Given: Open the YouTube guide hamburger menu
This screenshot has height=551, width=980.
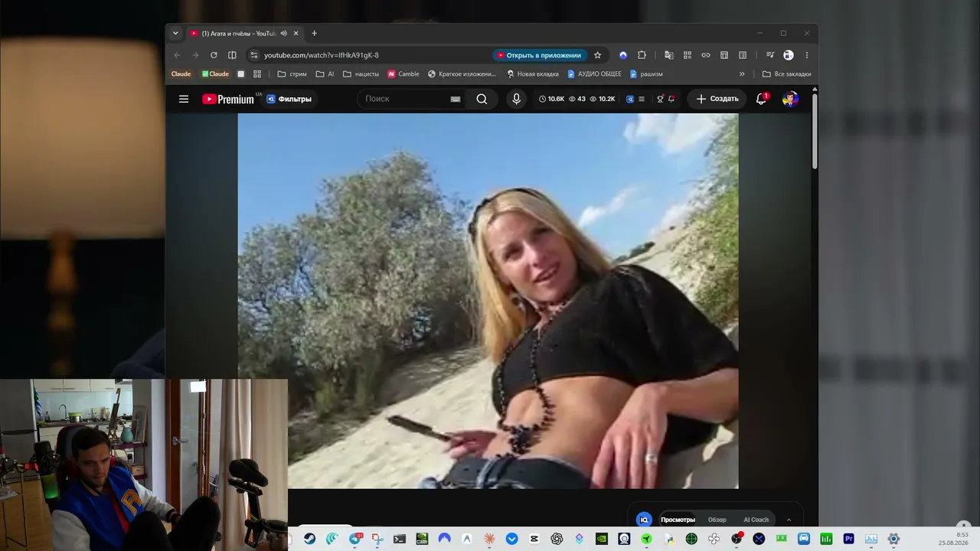Looking at the screenshot, I should pos(184,99).
